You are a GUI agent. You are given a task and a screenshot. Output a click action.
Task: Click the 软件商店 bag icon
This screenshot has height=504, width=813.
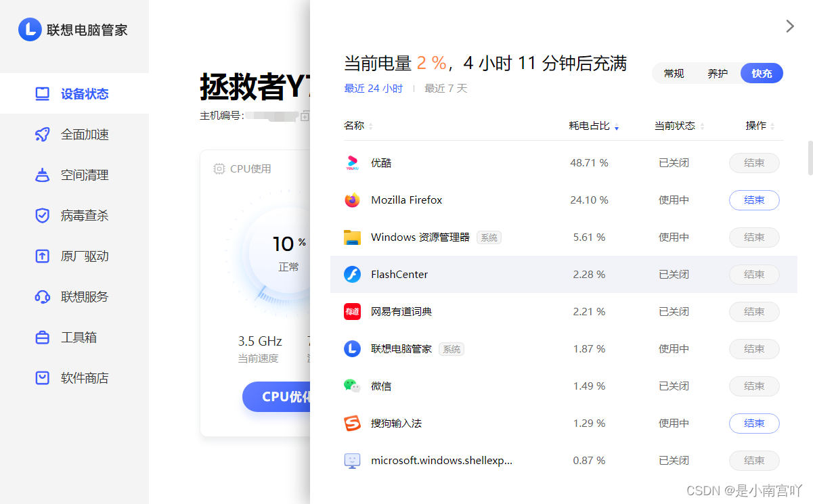(x=43, y=377)
